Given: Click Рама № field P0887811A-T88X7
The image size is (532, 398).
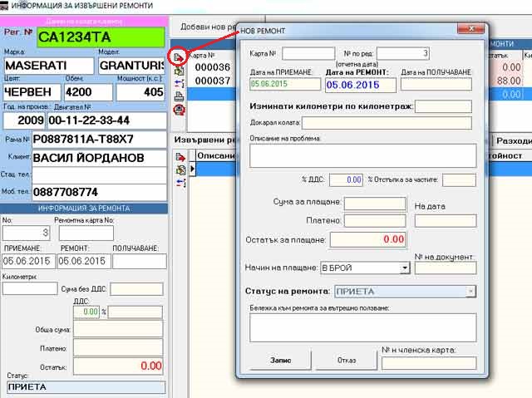Looking at the screenshot, I should point(100,140).
